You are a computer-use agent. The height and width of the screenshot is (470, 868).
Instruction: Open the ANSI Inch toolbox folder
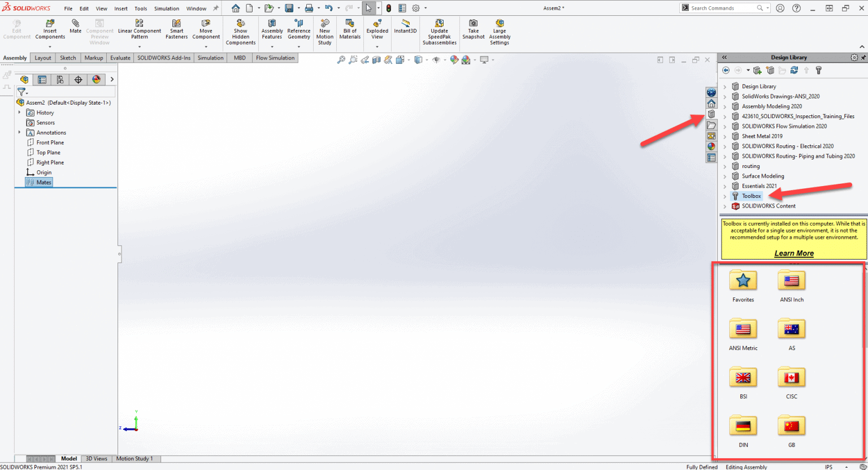click(x=792, y=286)
